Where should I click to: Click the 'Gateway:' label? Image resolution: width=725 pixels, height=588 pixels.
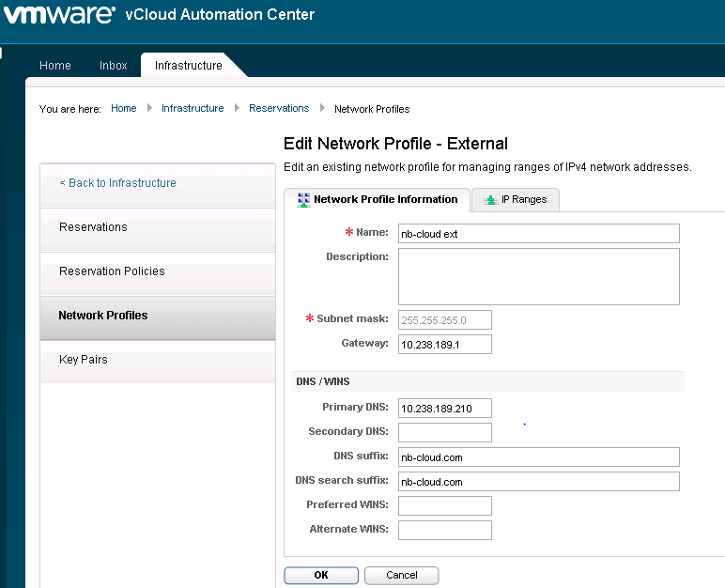click(x=365, y=343)
